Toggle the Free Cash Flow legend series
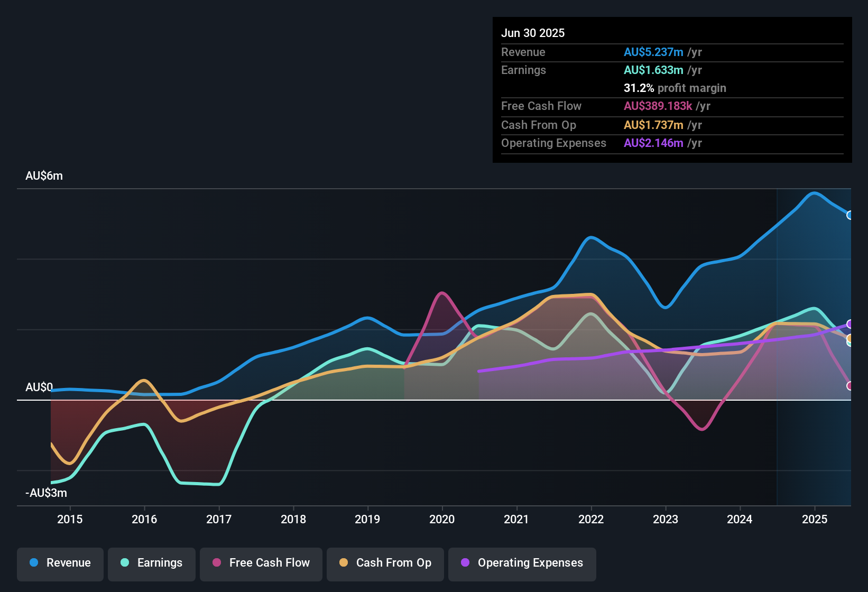This screenshot has width=868, height=592. (x=261, y=563)
